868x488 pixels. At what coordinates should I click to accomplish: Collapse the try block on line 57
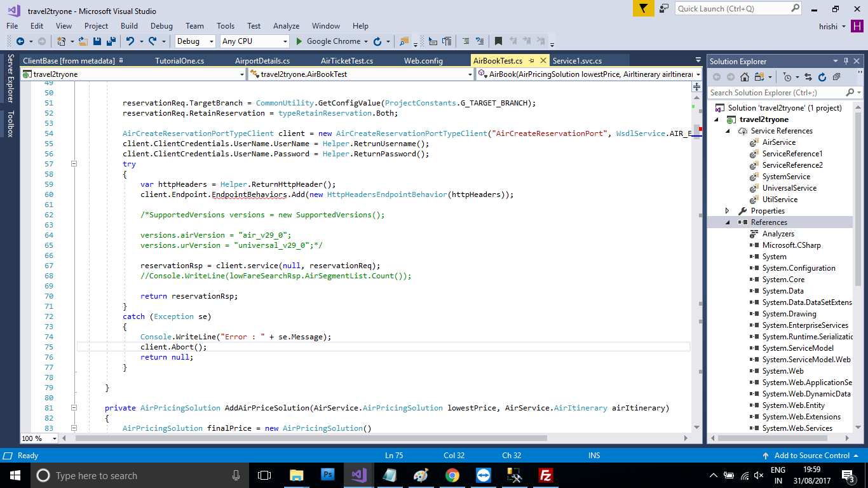coord(74,164)
